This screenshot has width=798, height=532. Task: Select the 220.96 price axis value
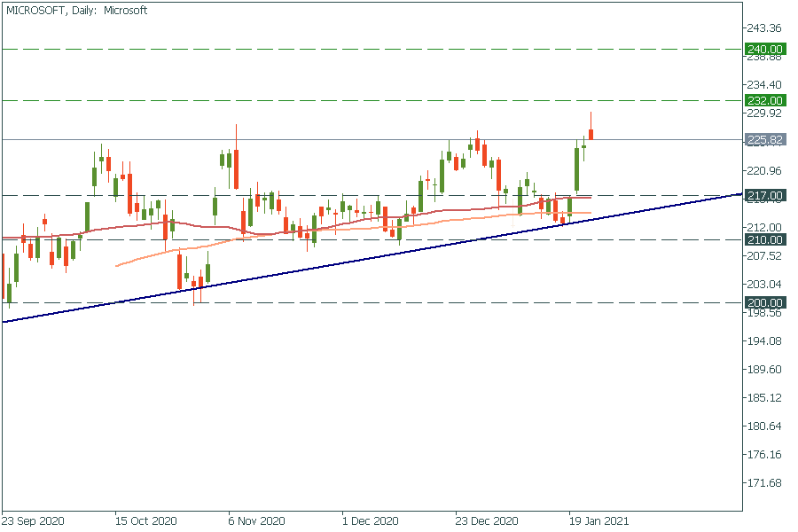[x=764, y=170]
